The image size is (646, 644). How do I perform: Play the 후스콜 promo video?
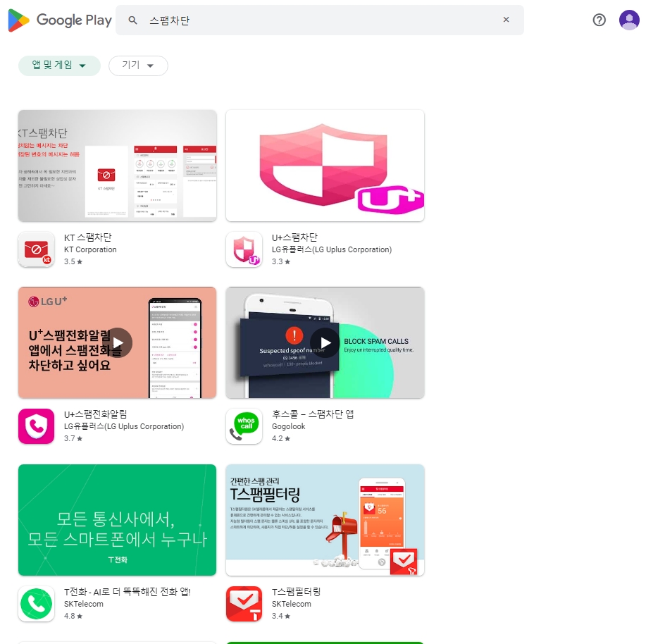[325, 343]
